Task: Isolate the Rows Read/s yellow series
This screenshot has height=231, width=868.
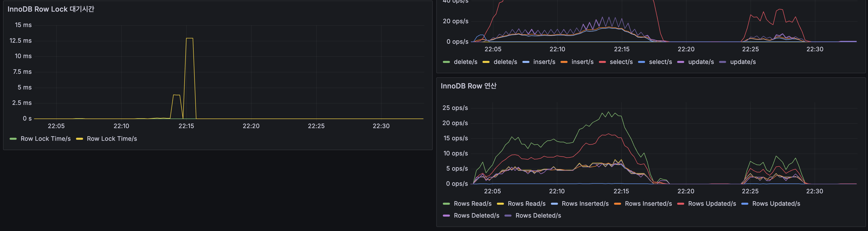Action: tap(526, 203)
